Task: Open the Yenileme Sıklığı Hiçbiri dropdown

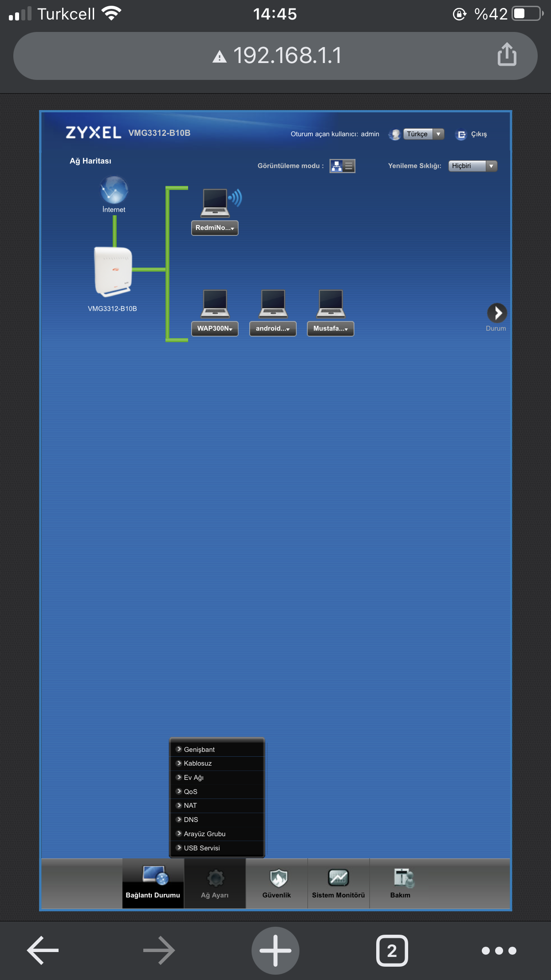Action: (x=472, y=166)
